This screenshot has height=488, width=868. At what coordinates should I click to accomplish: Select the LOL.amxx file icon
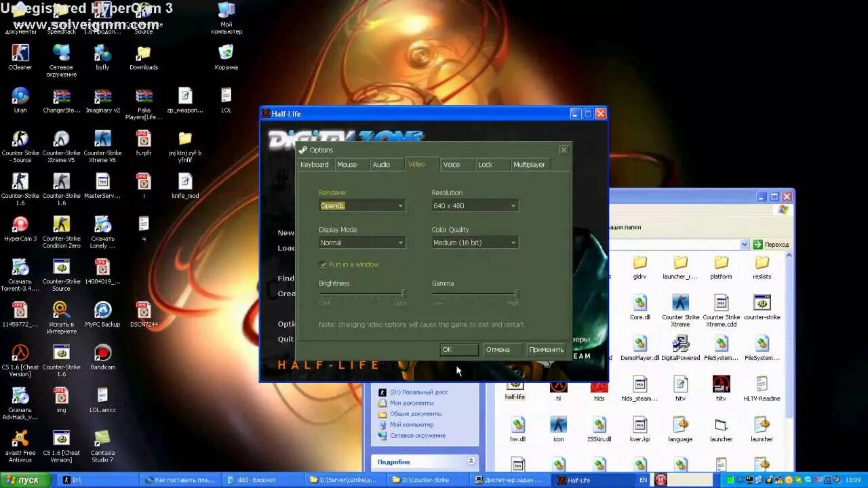click(x=102, y=400)
